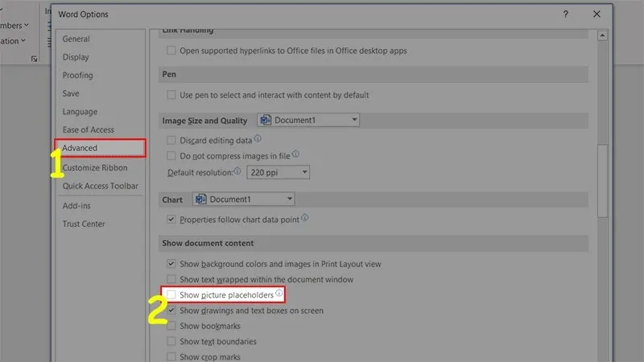Click the dialog launcher icon in ribbon corner

[34, 59]
